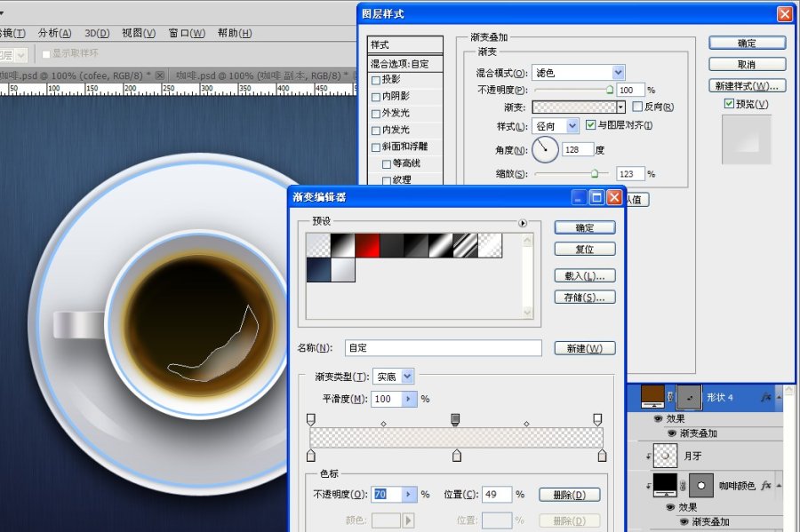This screenshot has height=532, width=800.
Task: Open the 样式 gradient style dropdown 径向
Action: (x=572, y=125)
